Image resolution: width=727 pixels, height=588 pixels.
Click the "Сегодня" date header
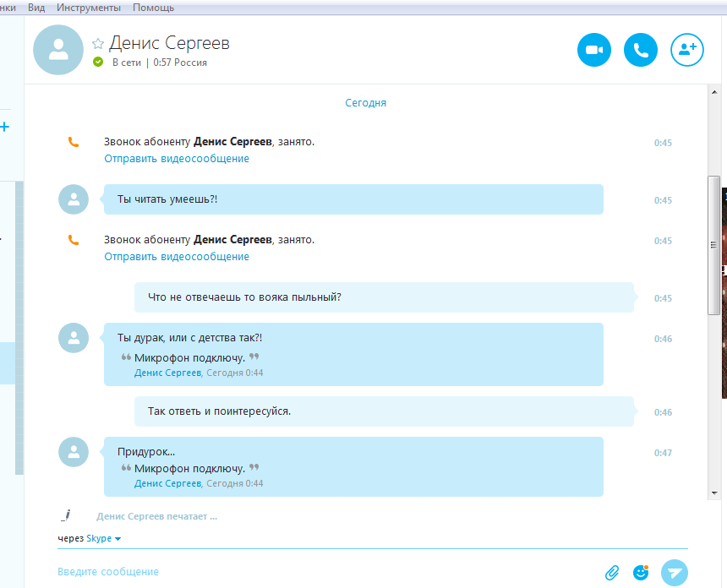tap(365, 103)
